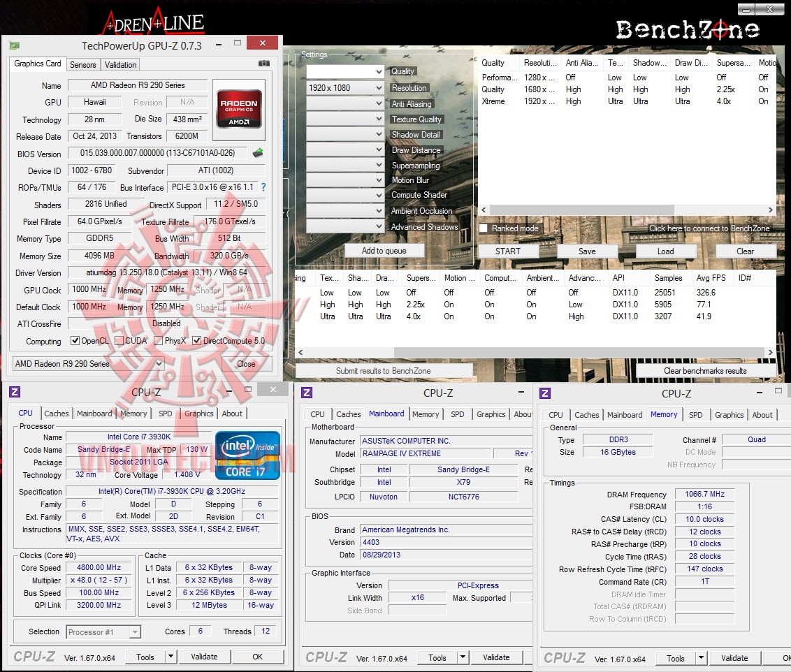Select the result row with 326.6 FPS

click(536, 293)
